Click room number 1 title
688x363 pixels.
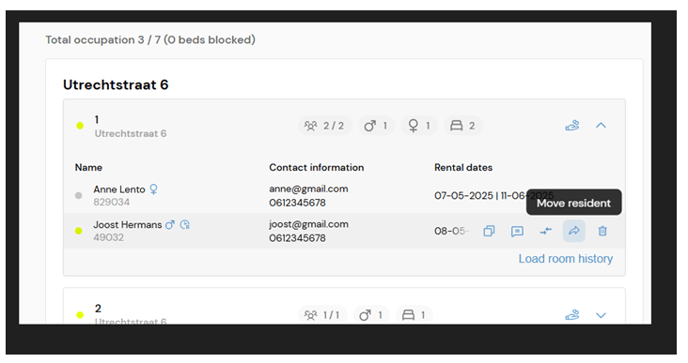click(97, 119)
